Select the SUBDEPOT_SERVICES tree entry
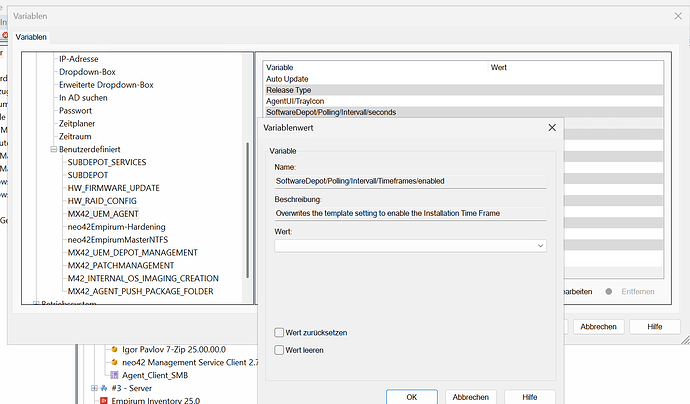Viewport: 690px width, 404px height. (x=106, y=162)
